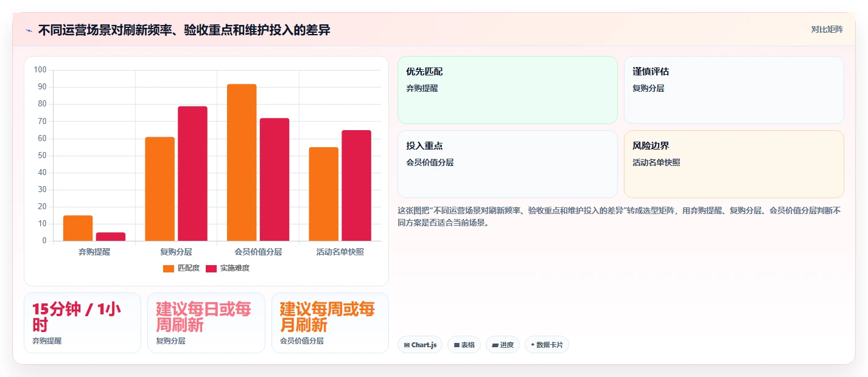Open the 风险边界 card
Screen dimensions: 868x377
click(734, 164)
